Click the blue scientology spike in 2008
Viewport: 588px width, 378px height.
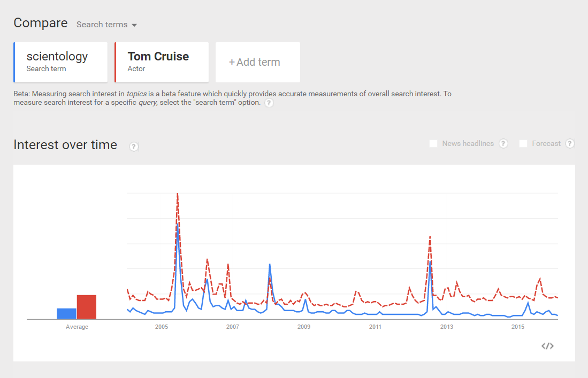pyautogui.click(x=270, y=265)
